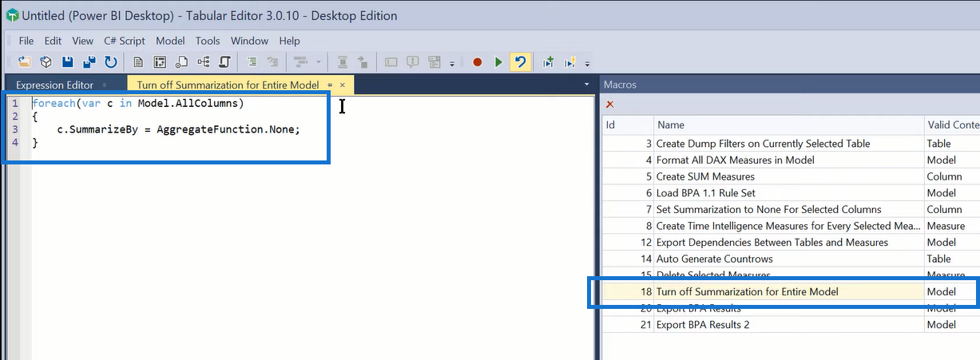Open the document tab list dropdown arrow

pyautogui.click(x=587, y=85)
